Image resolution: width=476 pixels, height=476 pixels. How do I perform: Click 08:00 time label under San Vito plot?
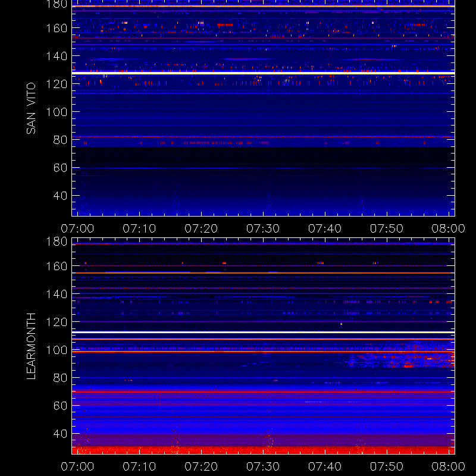click(x=449, y=228)
